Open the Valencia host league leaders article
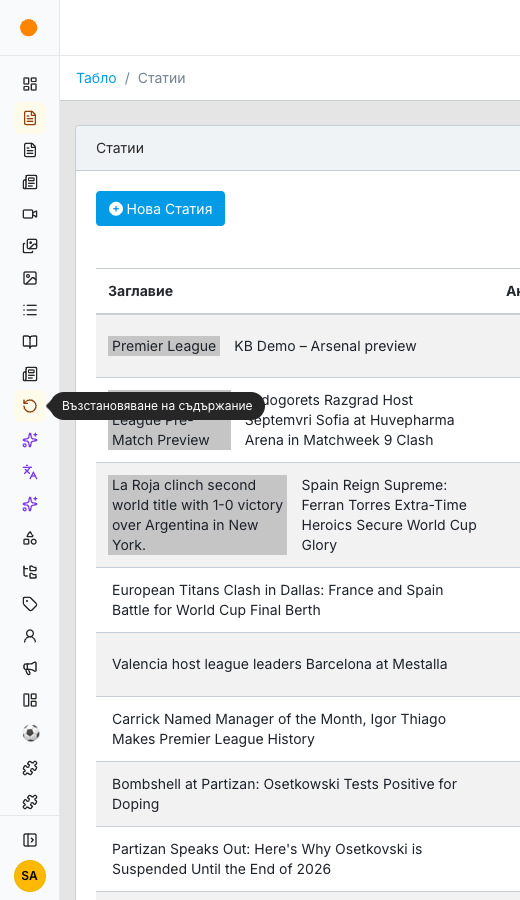 [280, 664]
